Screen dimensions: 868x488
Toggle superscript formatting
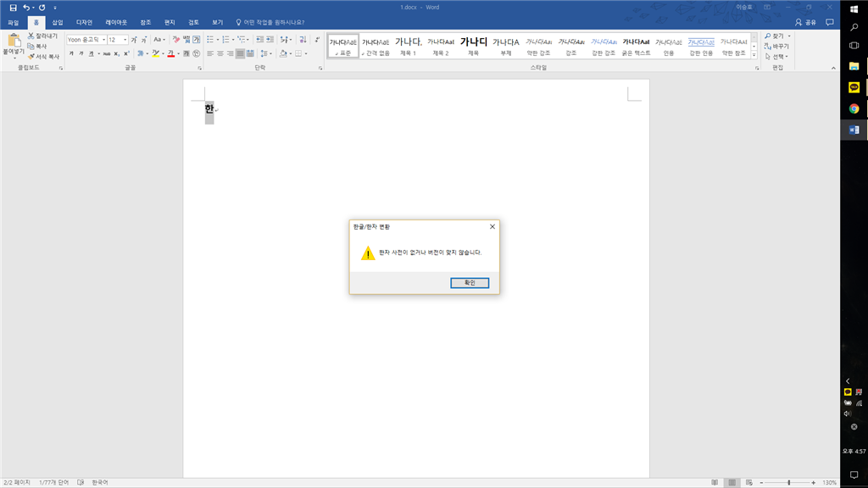point(126,53)
